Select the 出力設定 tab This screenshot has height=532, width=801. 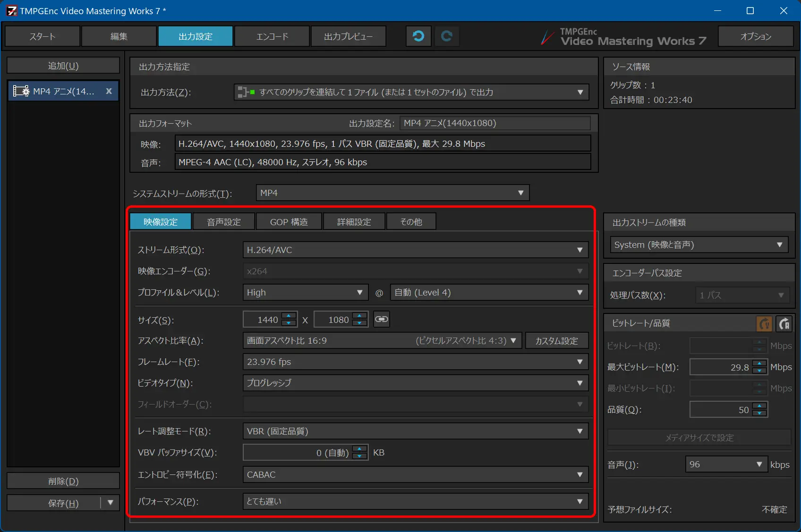196,36
